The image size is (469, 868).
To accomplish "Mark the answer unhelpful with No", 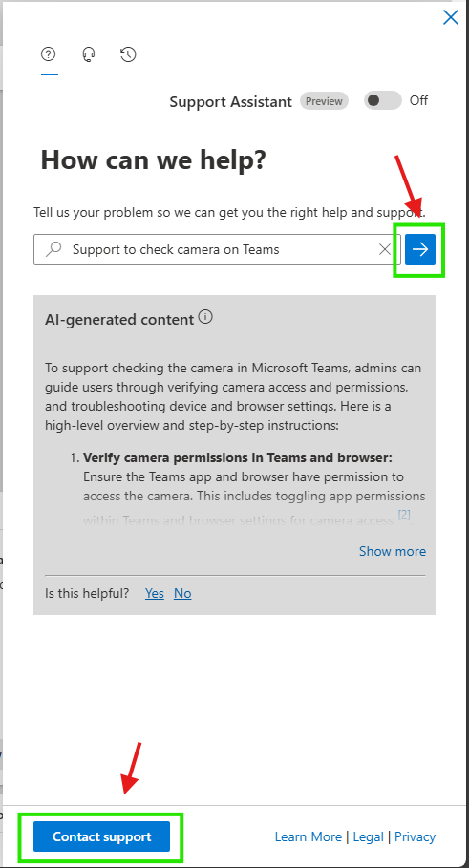I will pos(182,593).
